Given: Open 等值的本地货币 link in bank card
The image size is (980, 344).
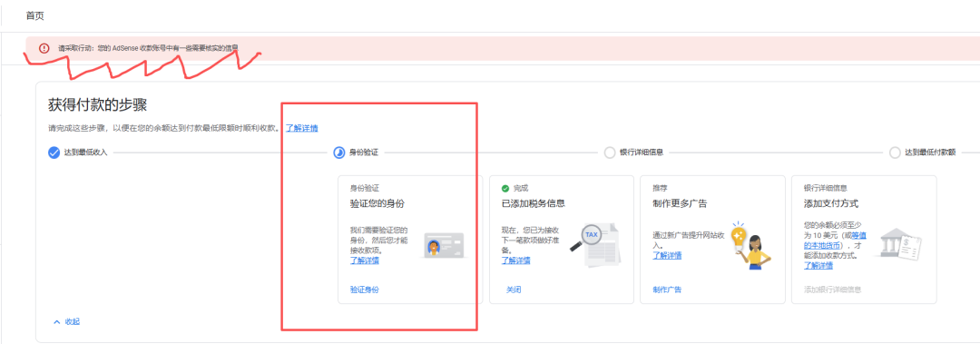Looking at the screenshot, I should (x=835, y=241).
